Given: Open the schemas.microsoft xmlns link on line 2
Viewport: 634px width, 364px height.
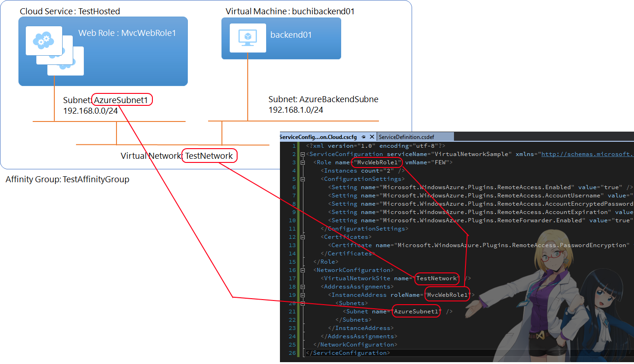Looking at the screenshot, I should click(x=587, y=154).
